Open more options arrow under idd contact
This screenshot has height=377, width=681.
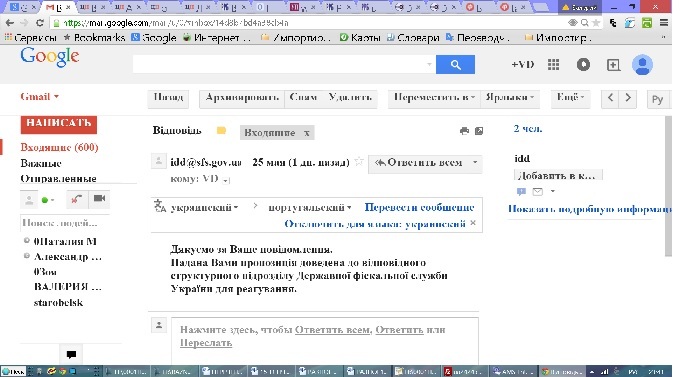pos(552,191)
